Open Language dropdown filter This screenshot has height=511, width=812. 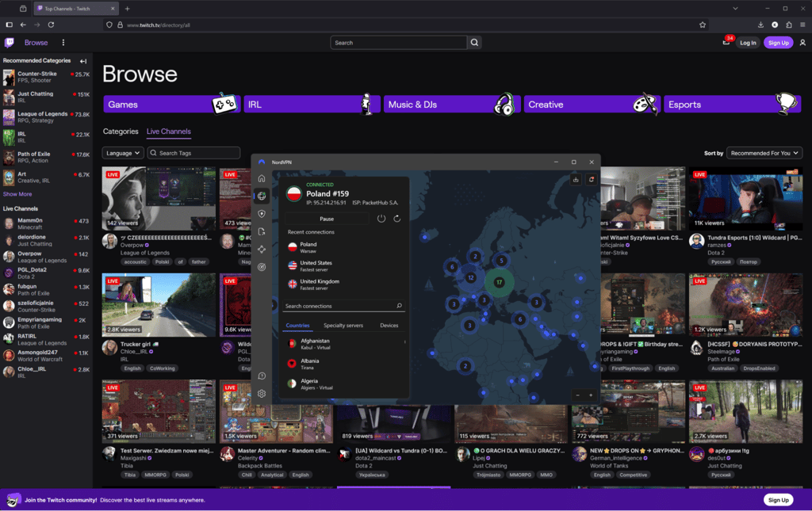click(123, 153)
